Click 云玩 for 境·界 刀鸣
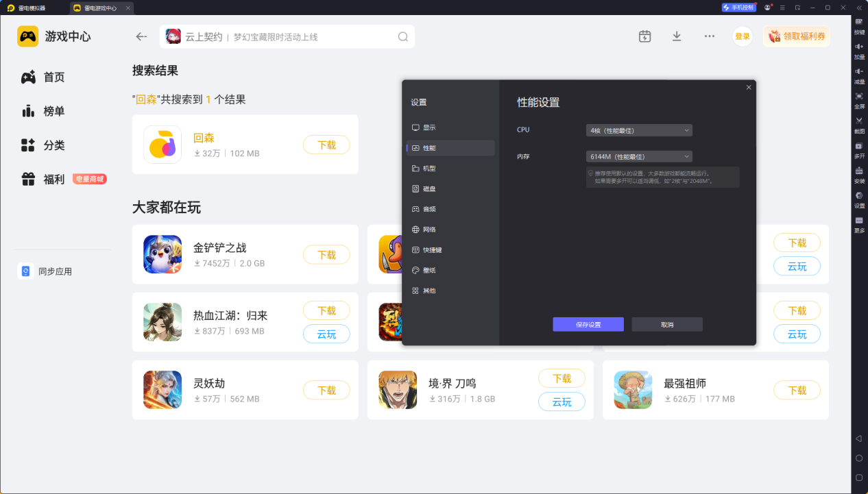This screenshot has width=868, height=494. (x=562, y=402)
